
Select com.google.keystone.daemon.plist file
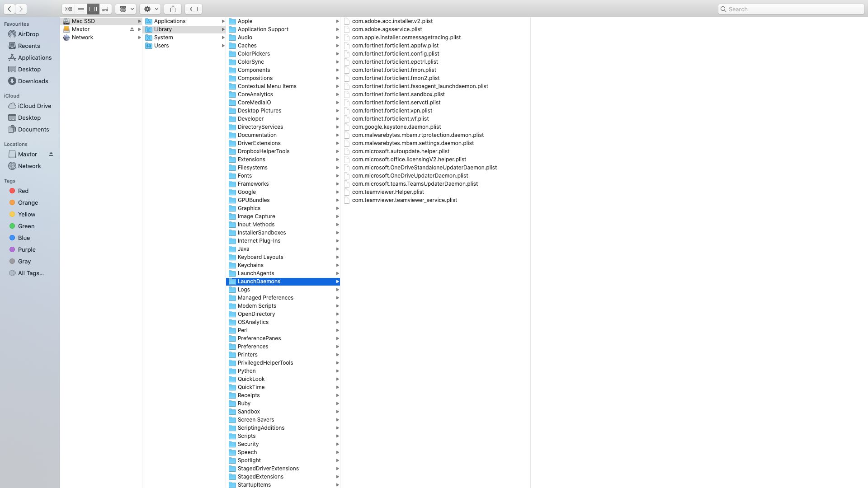[x=396, y=127]
